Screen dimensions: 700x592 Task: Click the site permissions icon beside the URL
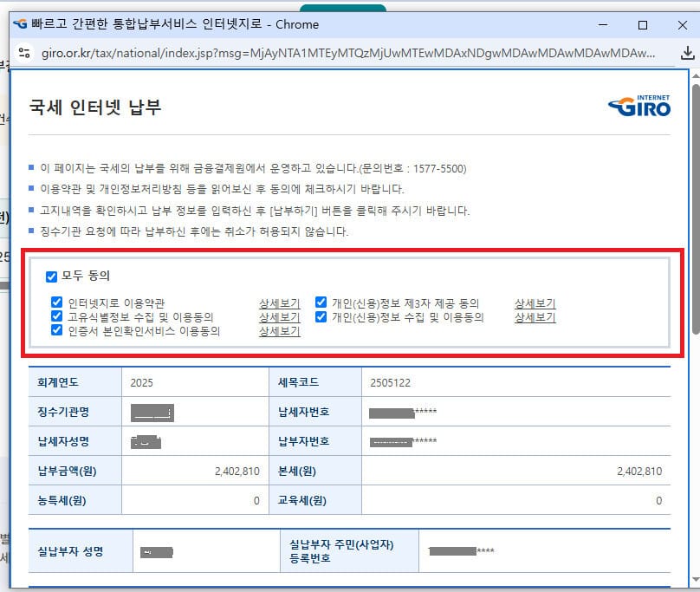pos(23,54)
